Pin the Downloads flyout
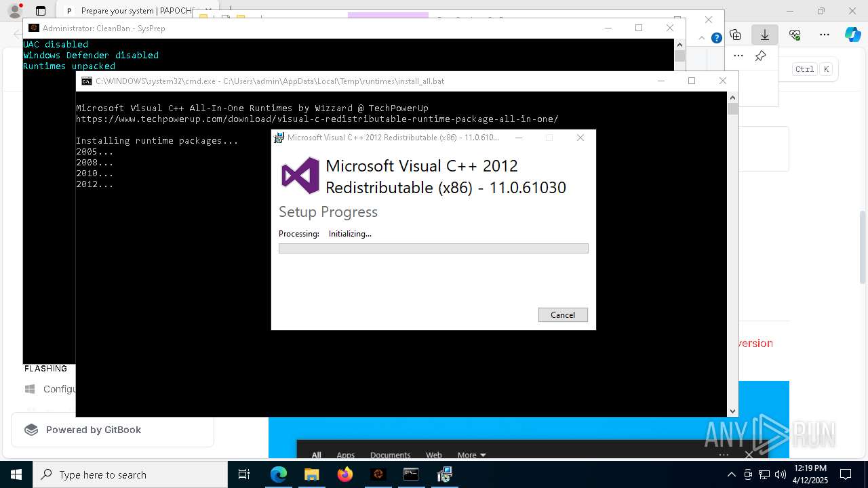Image resolution: width=868 pixels, height=488 pixels. tap(761, 56)
